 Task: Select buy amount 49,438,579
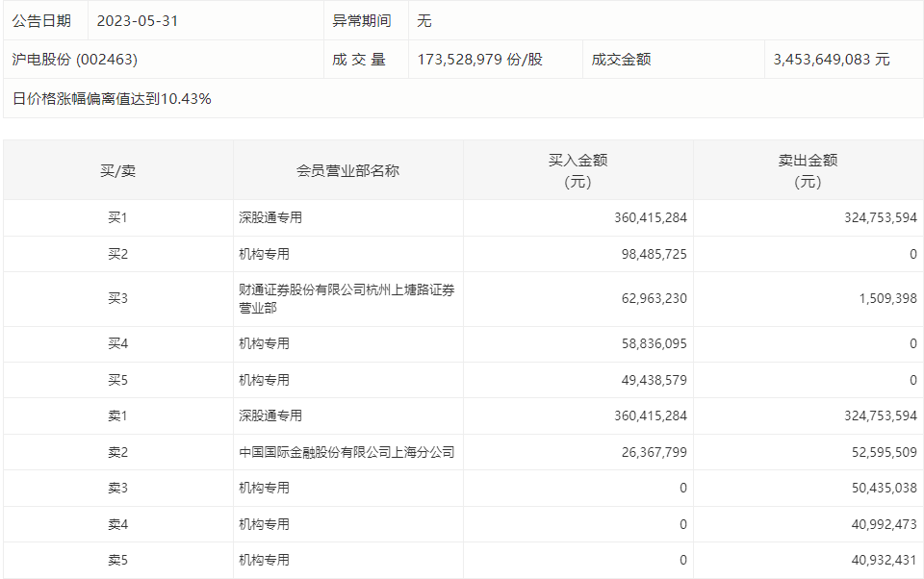coord(654,381)
